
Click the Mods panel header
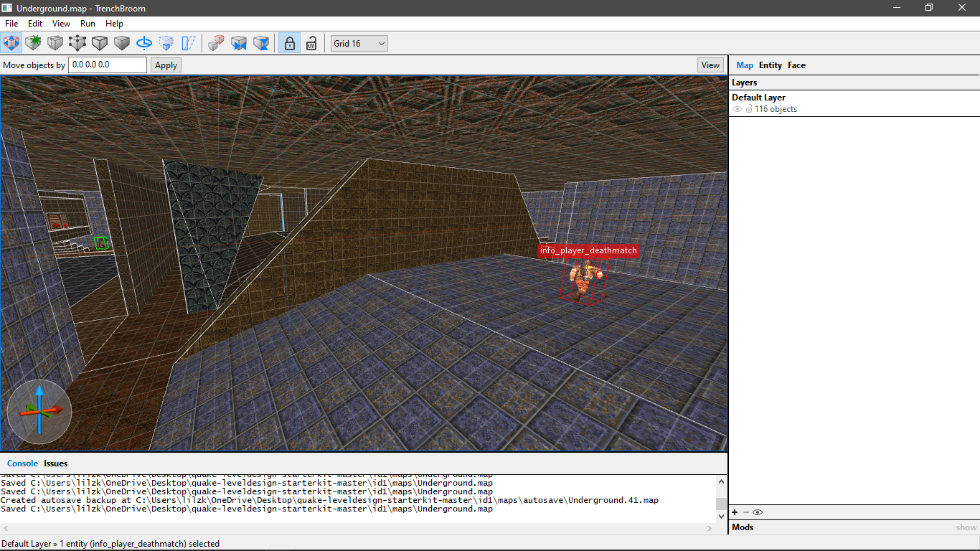[743, 527]
